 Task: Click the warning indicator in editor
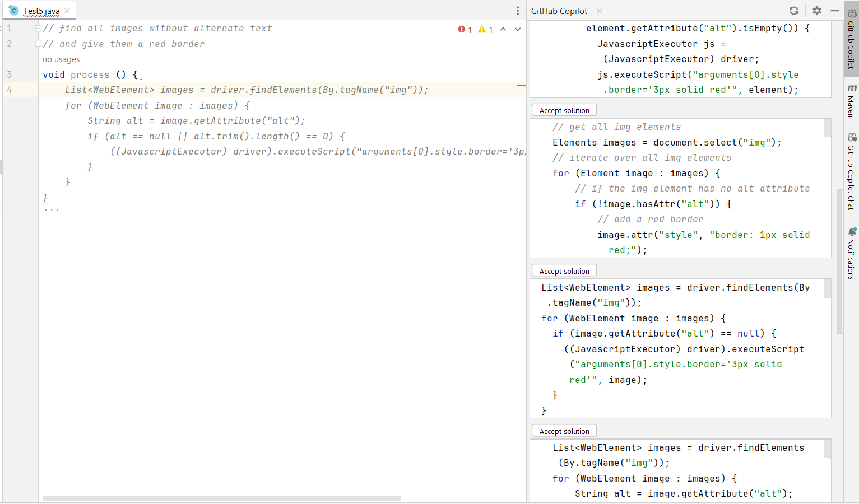click(x=485, y=30)
